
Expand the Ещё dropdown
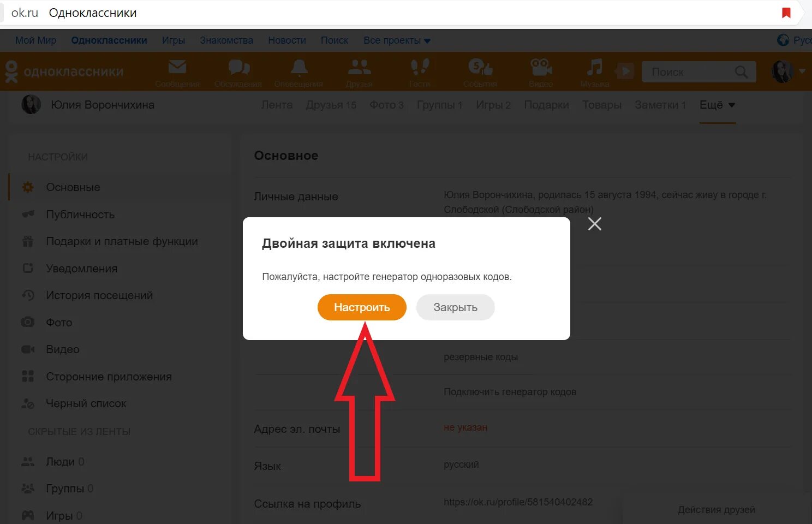(718, 105)
